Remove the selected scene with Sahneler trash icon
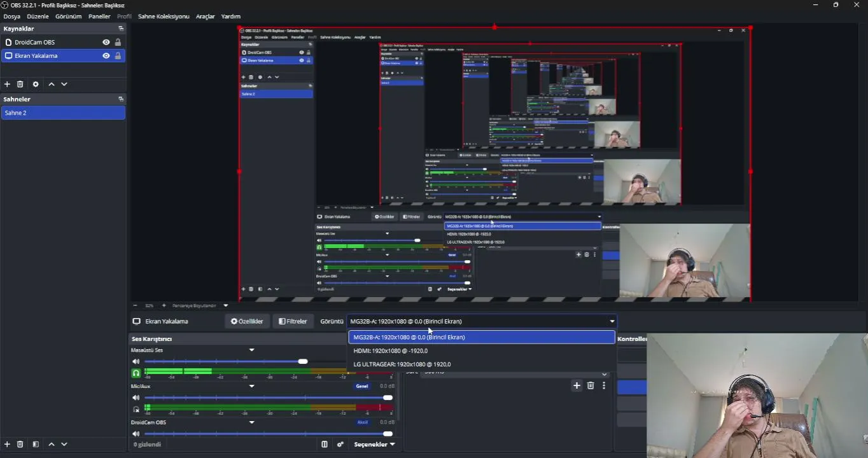Screen dimensions: 868x458 (20, 444)
